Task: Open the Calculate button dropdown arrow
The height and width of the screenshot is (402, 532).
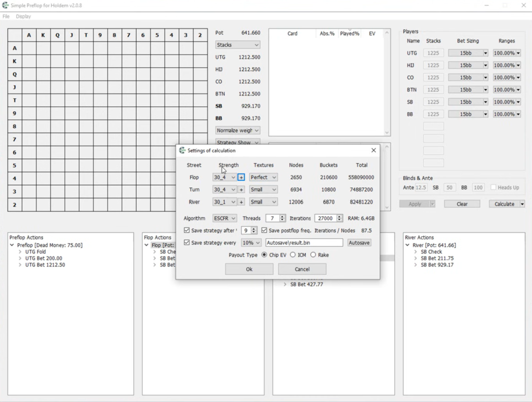Action: [522, 204]
